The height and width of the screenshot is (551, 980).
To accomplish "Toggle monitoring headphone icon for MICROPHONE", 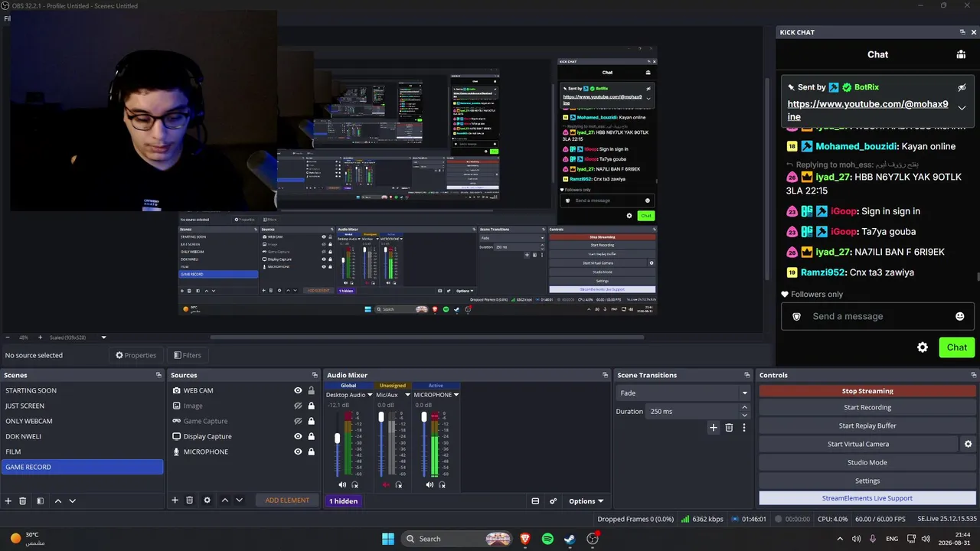I will (x=443, y=484).
